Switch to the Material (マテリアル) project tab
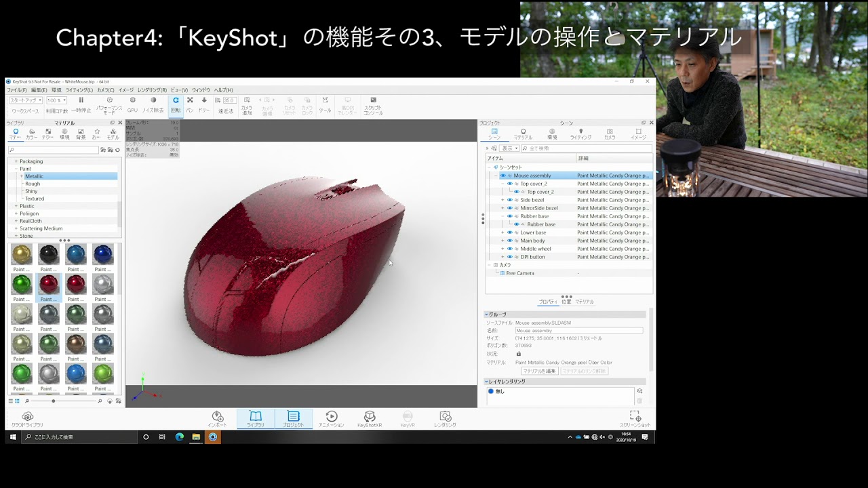Viewport: 868px width, 488px height. click(523, 134)
